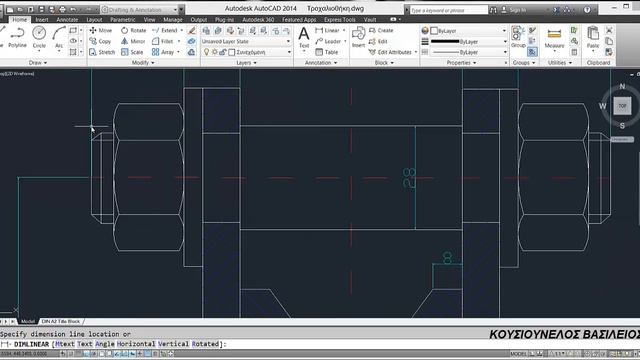Activate the Mirror tool

click(x=133, y=41)
